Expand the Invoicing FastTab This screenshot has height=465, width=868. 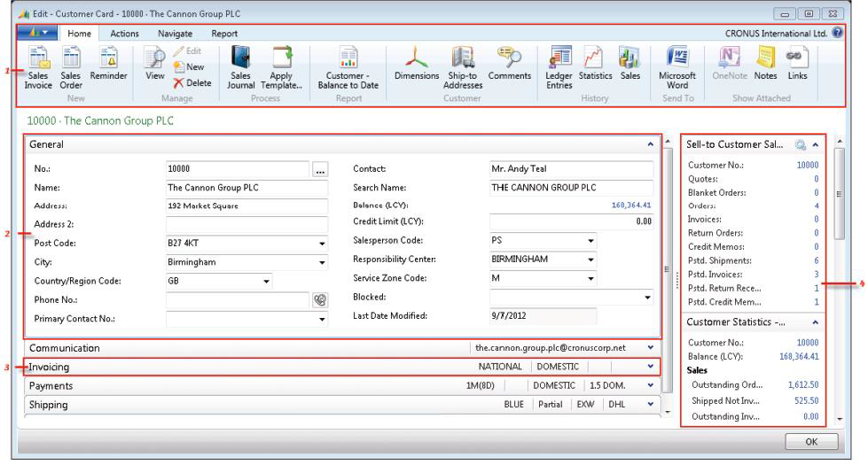[651, 367]
